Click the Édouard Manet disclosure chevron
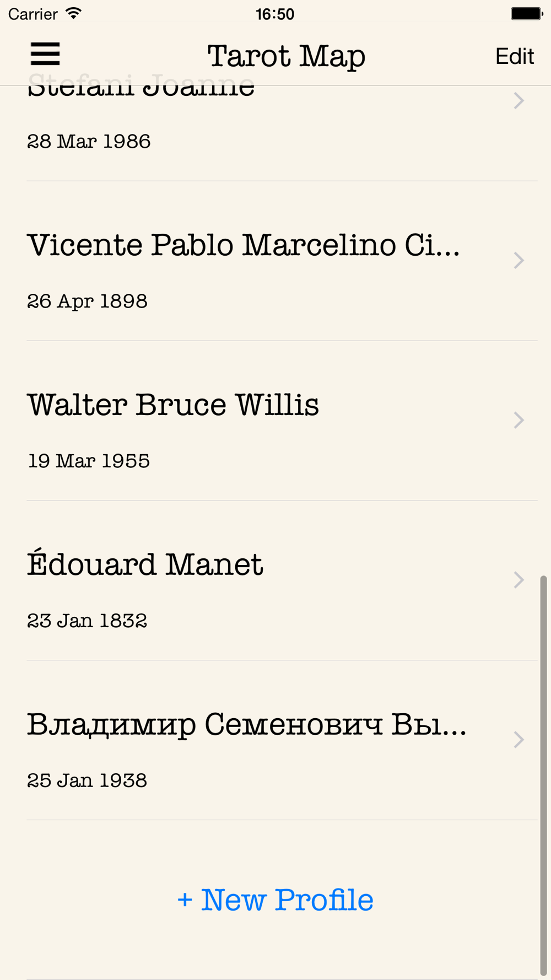 [x=518, y=580]
